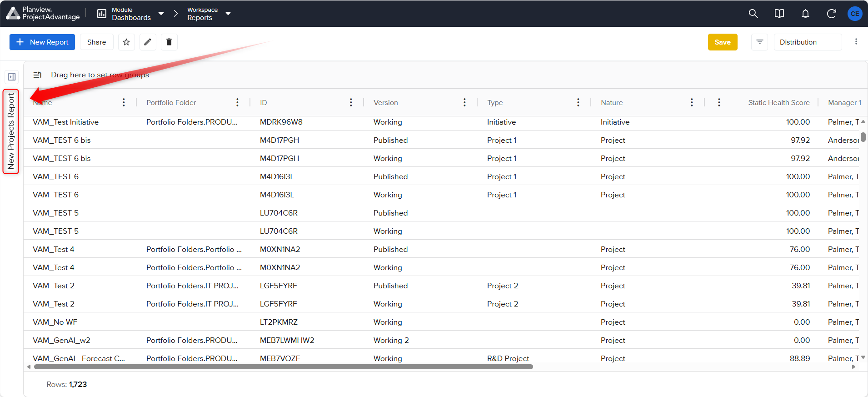868x397 pixels.
Task: Open the filter lines icon
Action: point(759,42)
